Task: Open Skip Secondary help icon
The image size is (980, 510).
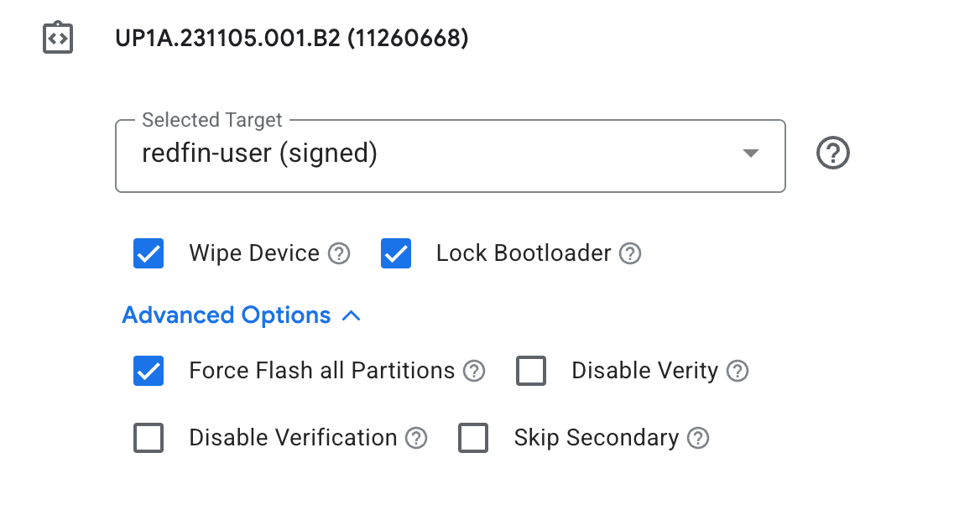Action: click(698, 438)
